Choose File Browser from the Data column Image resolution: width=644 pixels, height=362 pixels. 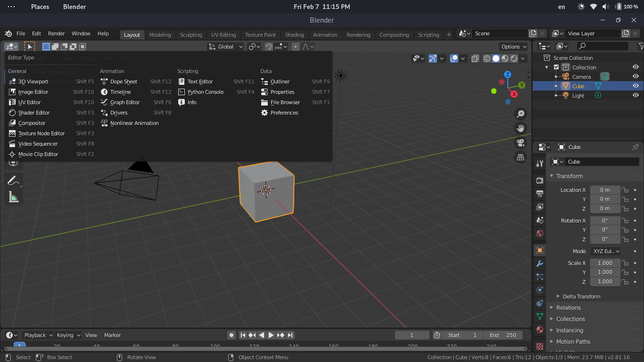[x=296, y=102]
